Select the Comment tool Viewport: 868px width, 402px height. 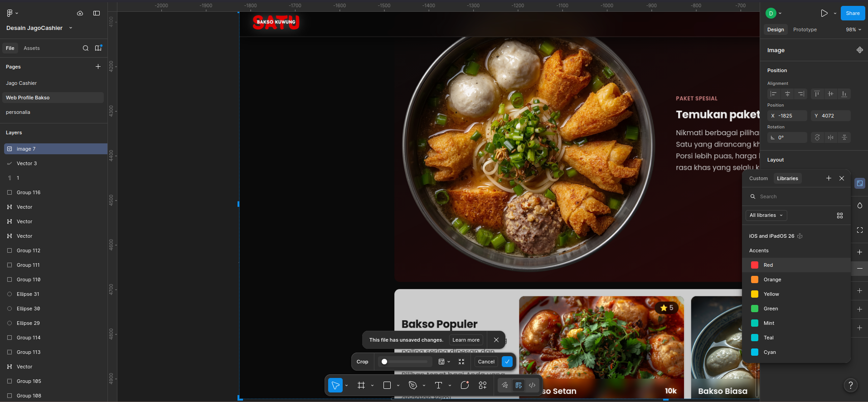[465, 385]
